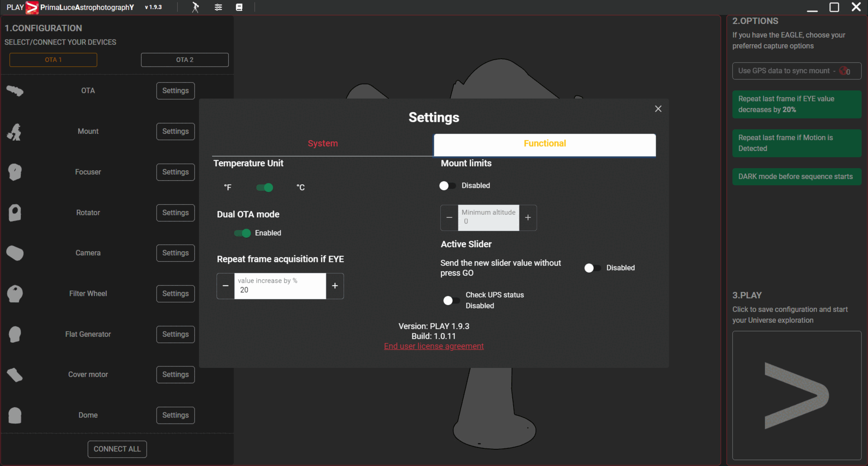This screenshot has height=466, width=868.
Task: Toggle Repeat last frame if EYE value decreases
Action: (797, 104)
